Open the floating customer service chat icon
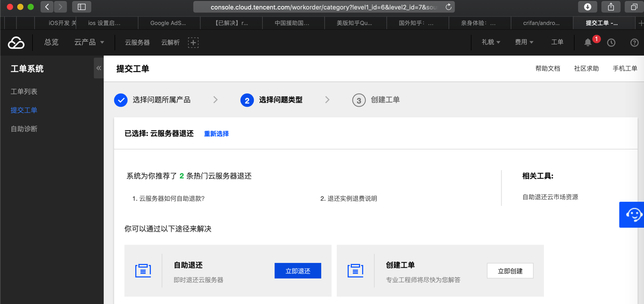Screen dimensions: 644x304 [x=633, y=215]
